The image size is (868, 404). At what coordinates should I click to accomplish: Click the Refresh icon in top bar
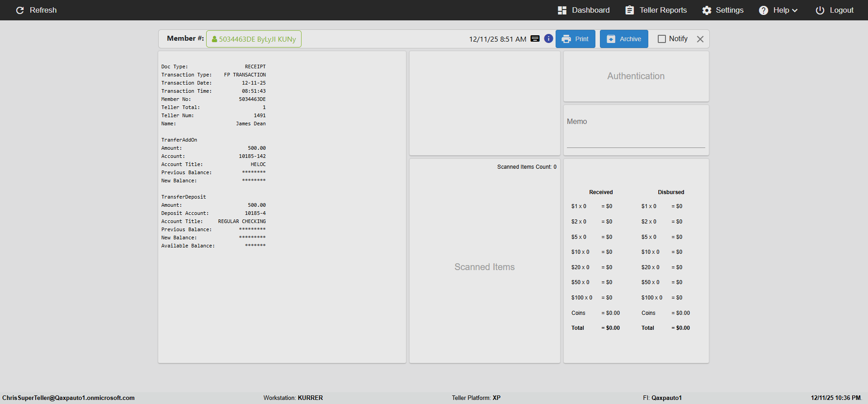point(20,10)
